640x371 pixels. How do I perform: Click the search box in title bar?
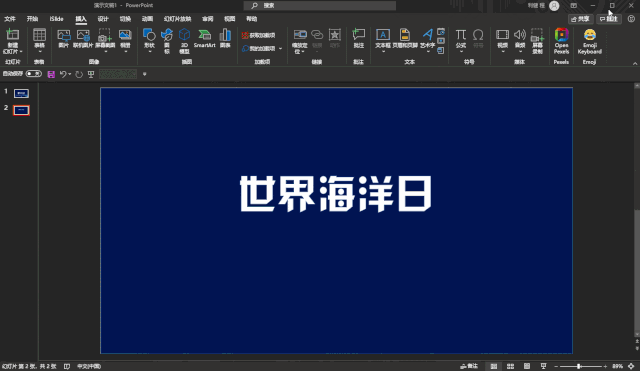click(x=320, y=5)
